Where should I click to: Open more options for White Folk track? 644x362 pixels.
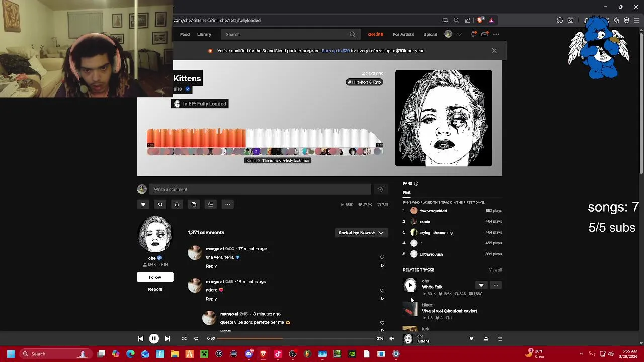click(x=496, y=285)
